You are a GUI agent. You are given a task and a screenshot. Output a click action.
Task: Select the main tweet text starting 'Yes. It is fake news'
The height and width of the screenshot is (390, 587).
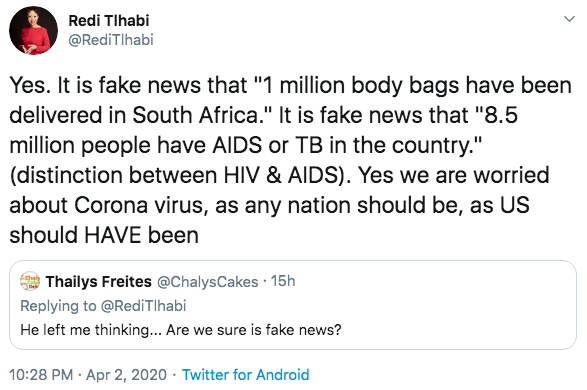290,160
